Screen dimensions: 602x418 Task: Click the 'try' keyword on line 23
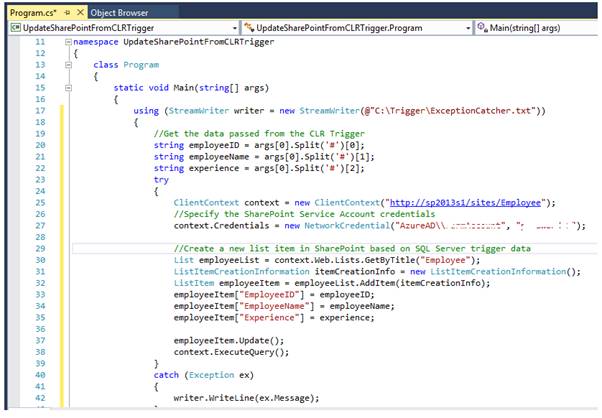coord(161,180)
